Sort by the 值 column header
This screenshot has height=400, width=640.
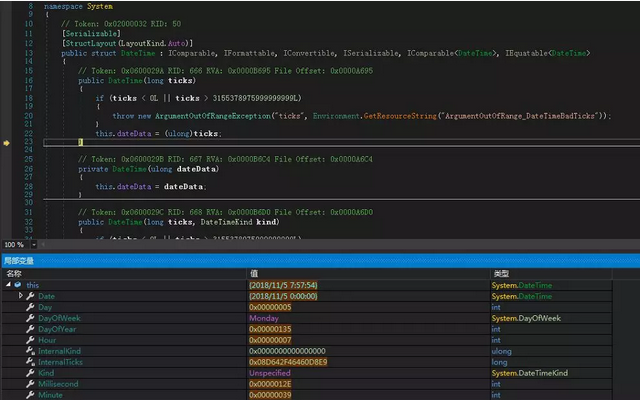[254, 273]
